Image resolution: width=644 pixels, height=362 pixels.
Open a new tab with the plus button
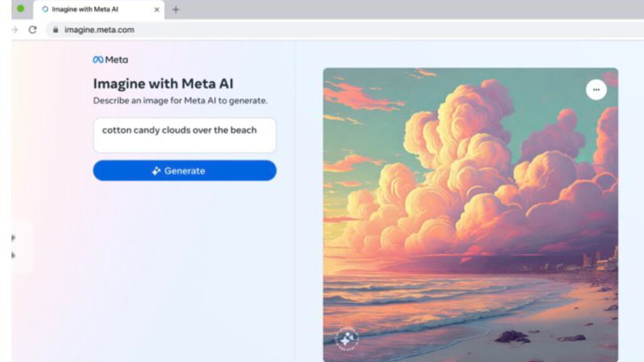pyautogui.click(x=175, y=9)
